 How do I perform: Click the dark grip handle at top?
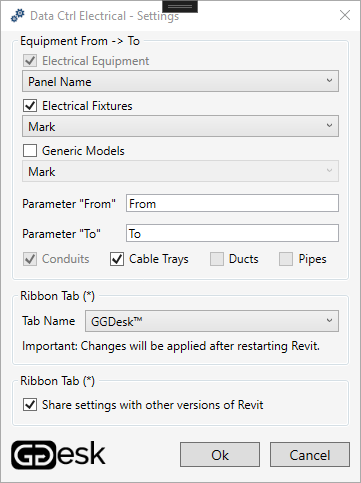click(x=180, y=6)
